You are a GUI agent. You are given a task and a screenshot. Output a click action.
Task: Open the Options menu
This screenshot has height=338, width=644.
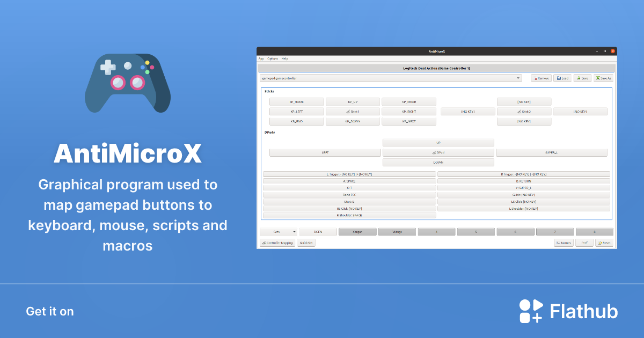[x=273, y=58]
